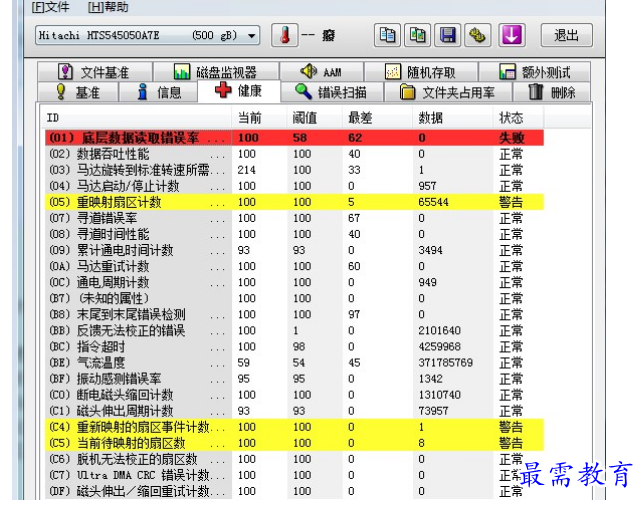Viewport: 641px width, 506px height.
Task: Switch to the 磁盘监视器 tab
Action: pos(217,72)
